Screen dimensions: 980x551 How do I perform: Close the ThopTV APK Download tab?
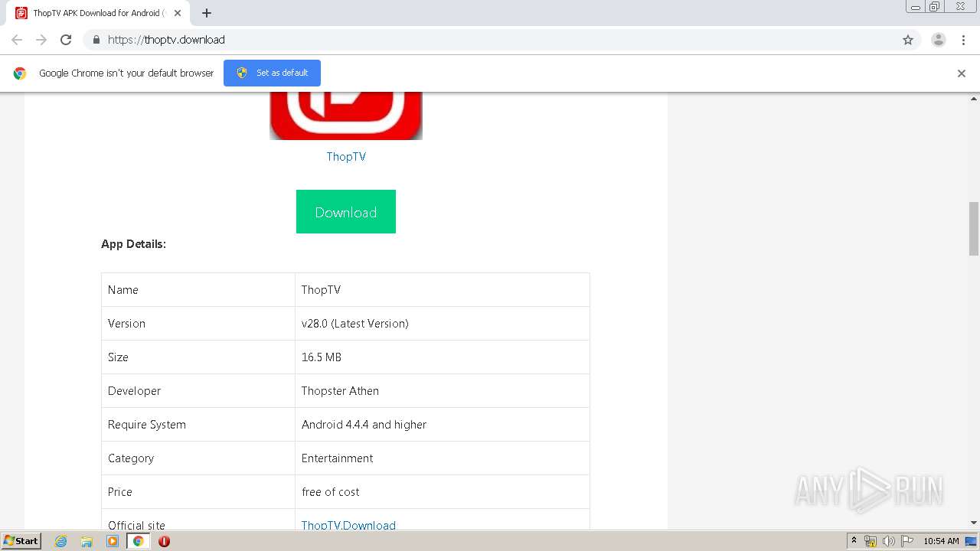[x=178, y=13]
